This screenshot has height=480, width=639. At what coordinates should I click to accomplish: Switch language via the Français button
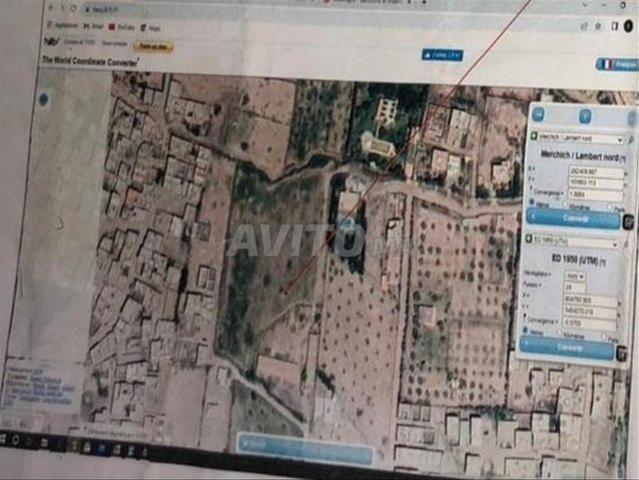(x=616, y=64)
